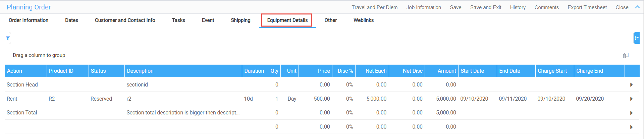The image size is (644, 139).
Task: Click the blue list panel icon on right
Action: click(636, 38)
